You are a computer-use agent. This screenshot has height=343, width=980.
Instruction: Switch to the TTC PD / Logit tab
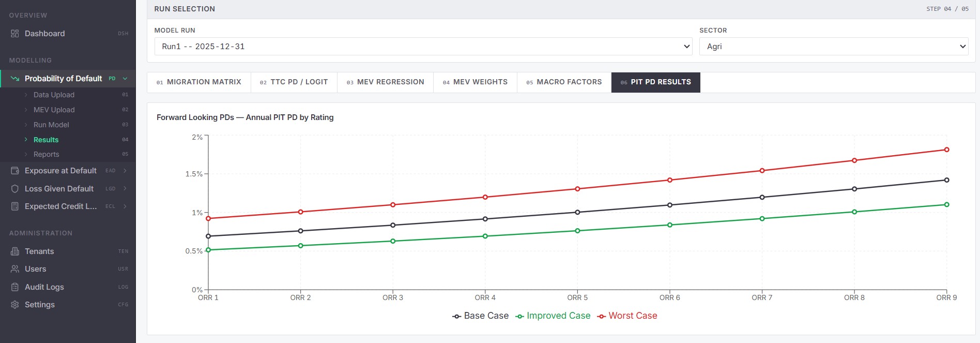pos(294,82)
